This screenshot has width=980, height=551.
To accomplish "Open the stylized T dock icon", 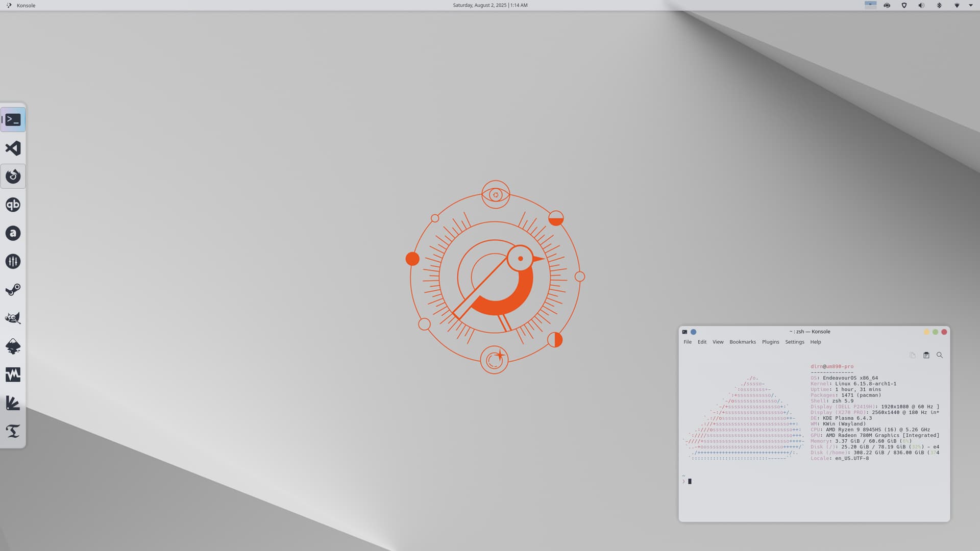I will (x=13, y=431).
